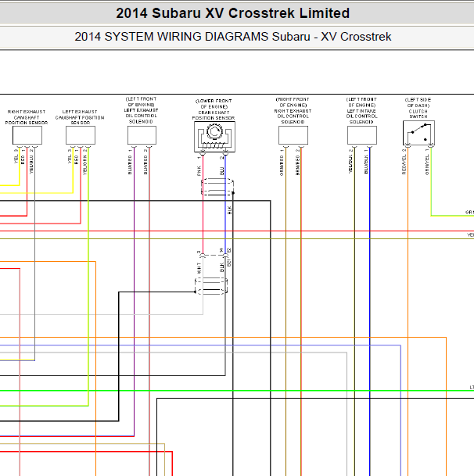Click the B21/E2 connector pin 3 terminal
This screenshot has width=474, height=476.
click(203, 256)
